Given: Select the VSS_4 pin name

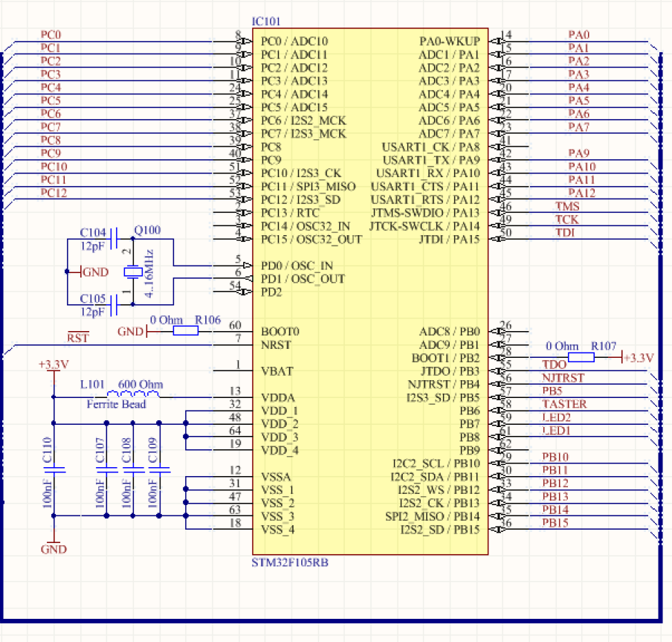Looking at the screenshot, I should tap(278, 530).
